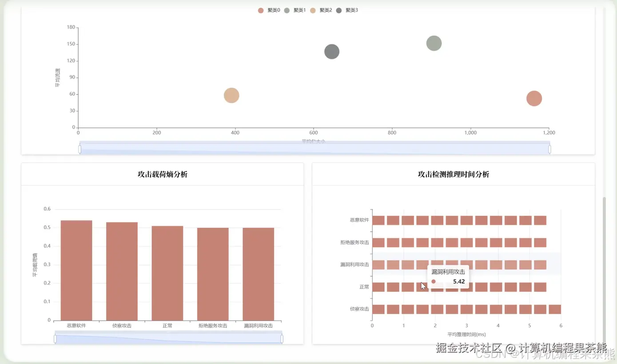The height and width of the screenshot is (364, 617).
Task: Toggle the 聚类2 legend series
Action: pos(321,10)
